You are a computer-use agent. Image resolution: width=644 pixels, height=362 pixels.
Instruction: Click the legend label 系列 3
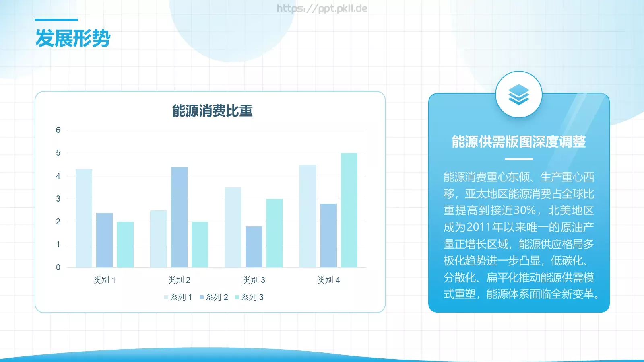pos(252,297)
